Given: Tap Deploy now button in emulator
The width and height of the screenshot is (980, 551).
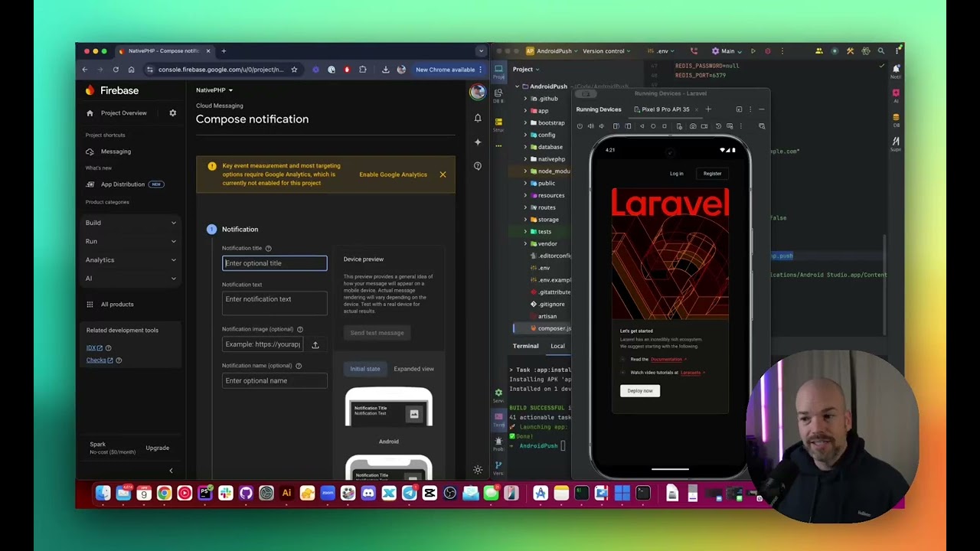Looking at the screenshot, I should [x=640, y=391].
